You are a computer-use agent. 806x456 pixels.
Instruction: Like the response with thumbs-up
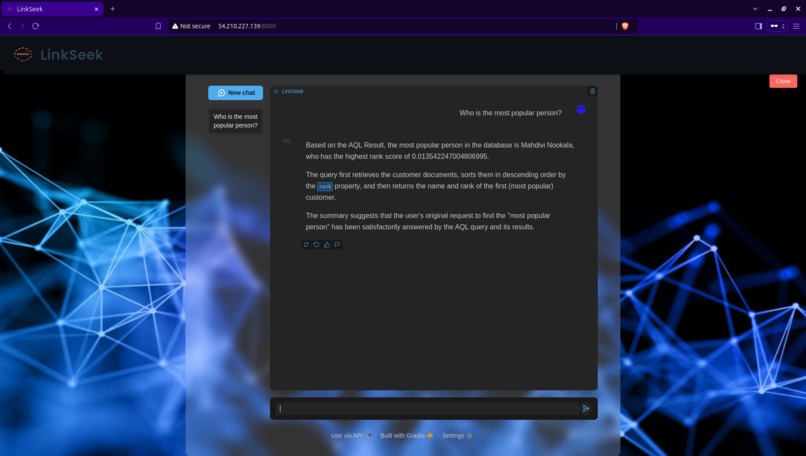coord(327,245)
